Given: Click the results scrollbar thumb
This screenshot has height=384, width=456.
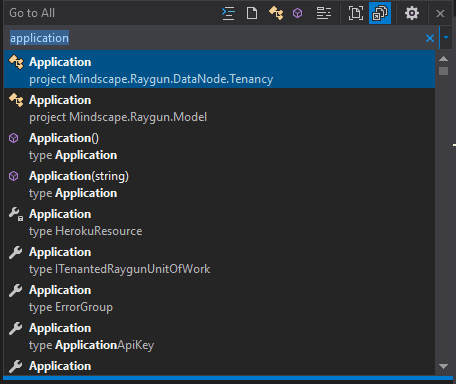Looking at the screenshot, I should click(443, 71).
